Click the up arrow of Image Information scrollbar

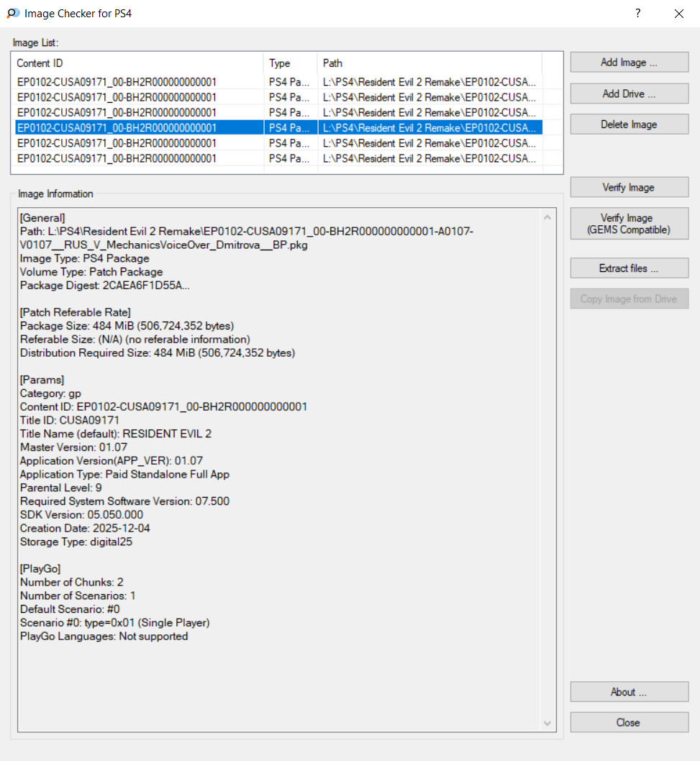click(x=548, y=217)
